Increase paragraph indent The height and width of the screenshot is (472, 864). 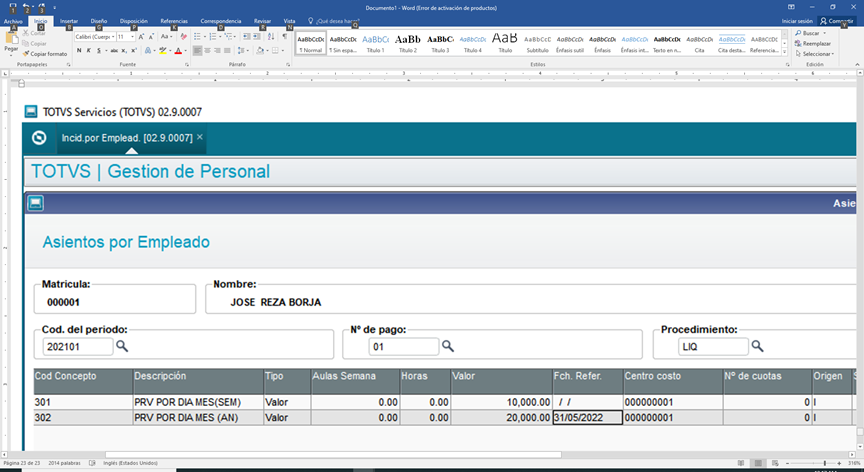coord(257,36)
